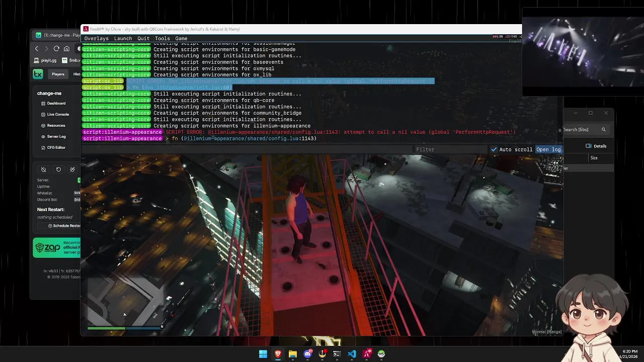Click the Dashboard grid icon
This screenshot has height=362, width=644.
click(43, 104)
